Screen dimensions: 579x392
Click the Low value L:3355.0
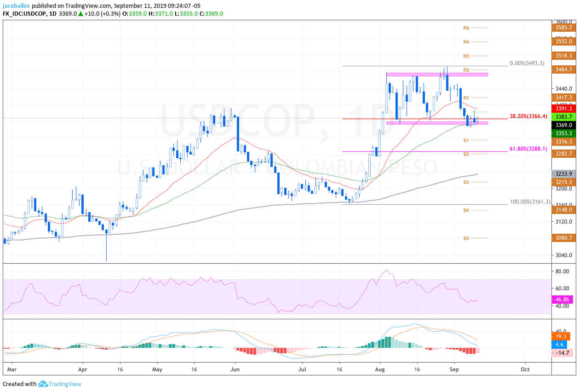186,14
